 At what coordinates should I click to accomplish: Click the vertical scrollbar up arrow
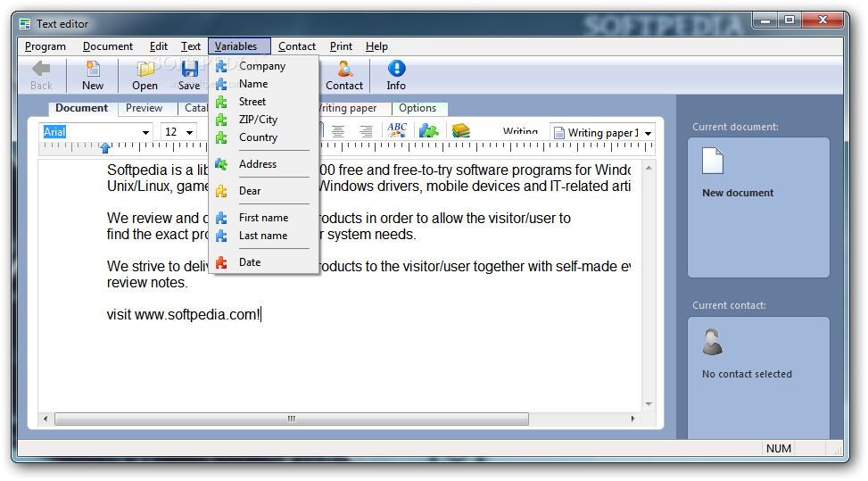click(649, 168)
